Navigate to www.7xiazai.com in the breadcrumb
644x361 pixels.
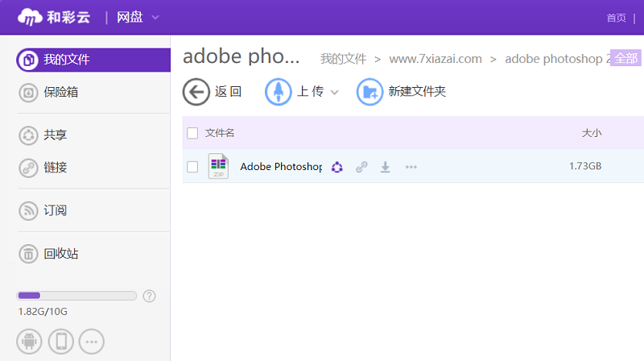click(x=435, y=59)
